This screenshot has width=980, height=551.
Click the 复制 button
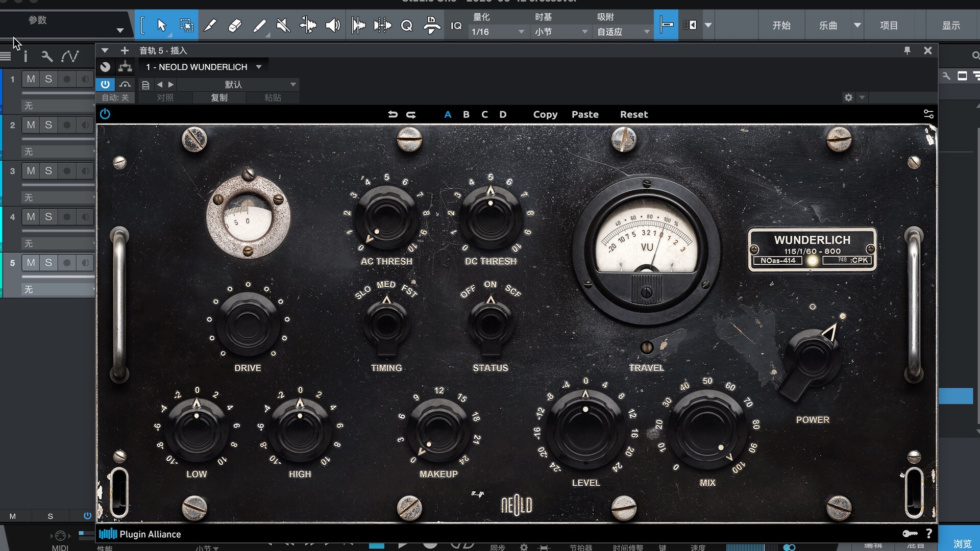coord(219,97)
